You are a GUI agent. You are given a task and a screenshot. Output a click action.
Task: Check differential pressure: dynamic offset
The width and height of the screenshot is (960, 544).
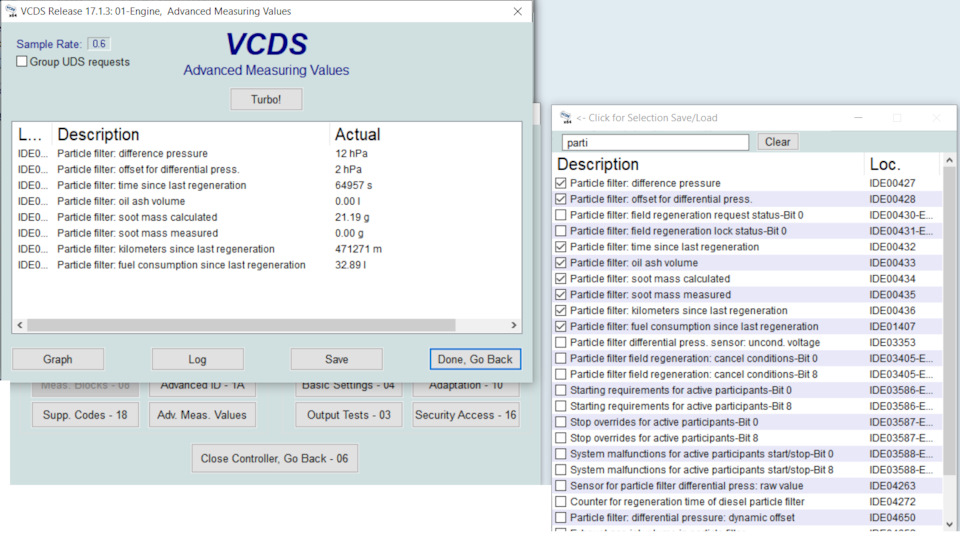pos(561,517)
